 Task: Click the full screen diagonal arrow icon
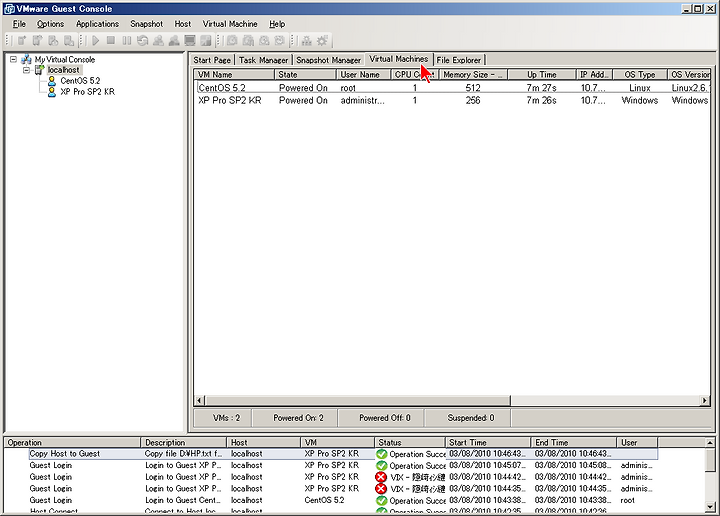[x=206, y=40]
